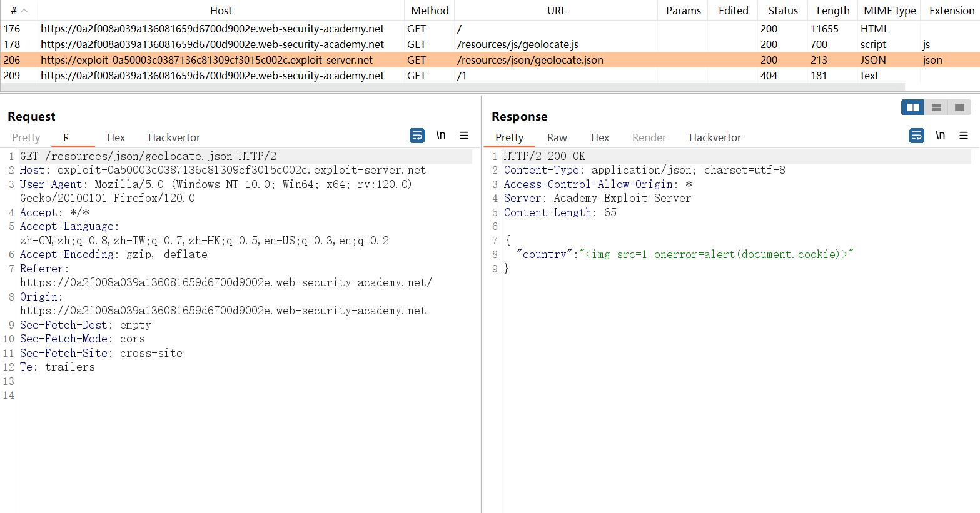Click the Response panel title
This screenshot has height=513, width=980.
pos(519,117)
